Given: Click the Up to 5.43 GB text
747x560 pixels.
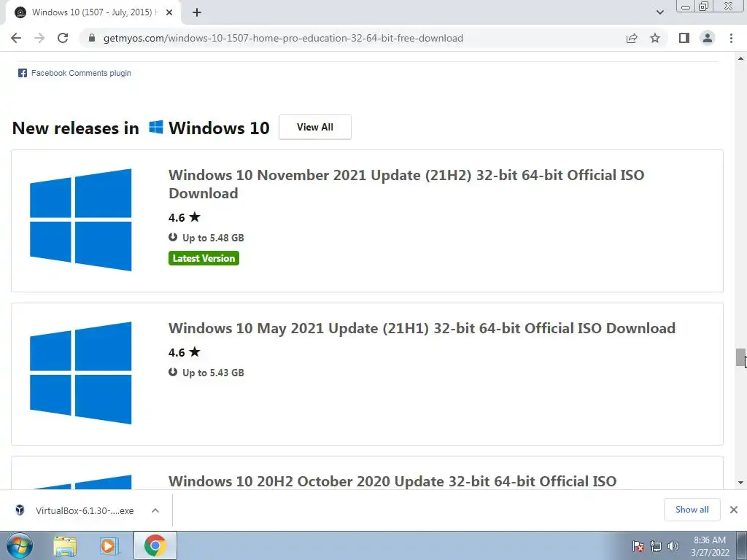Looking at the screenshot, I should [x=213, y=373].
